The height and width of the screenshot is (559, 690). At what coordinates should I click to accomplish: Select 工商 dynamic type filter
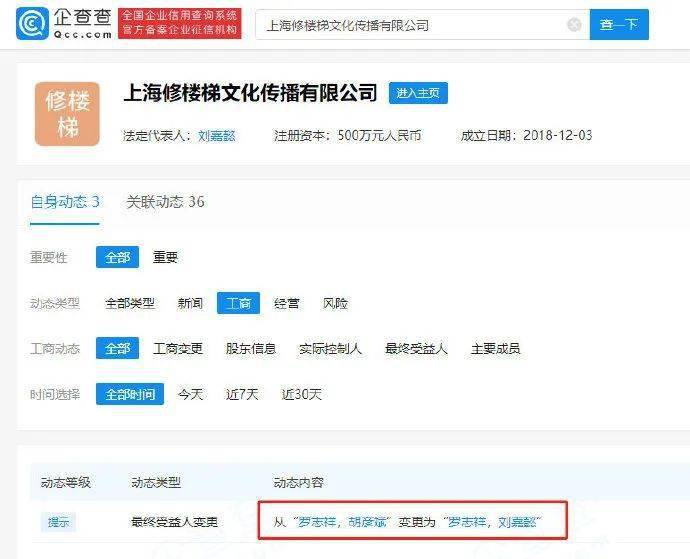238,303
